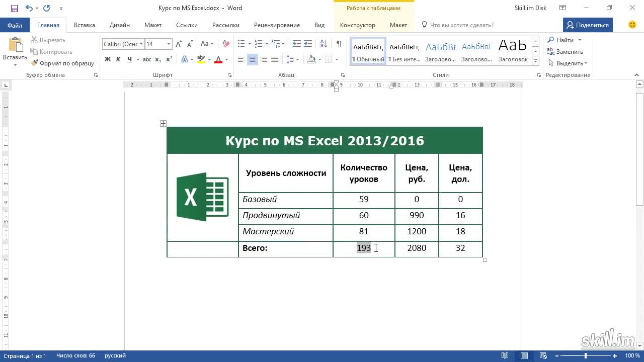Switch to the Вставка tab

pyautogui.click(x=85, y=25)
